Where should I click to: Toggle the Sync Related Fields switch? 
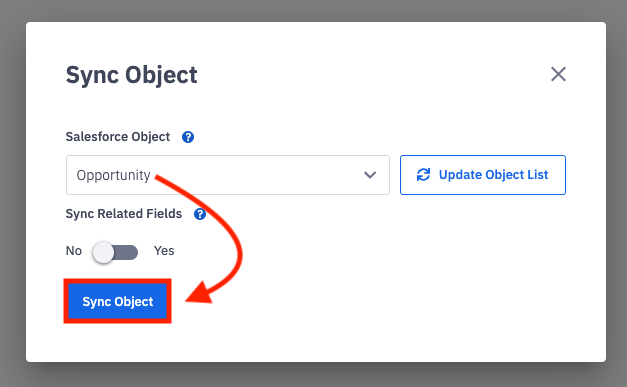(115, 252)
